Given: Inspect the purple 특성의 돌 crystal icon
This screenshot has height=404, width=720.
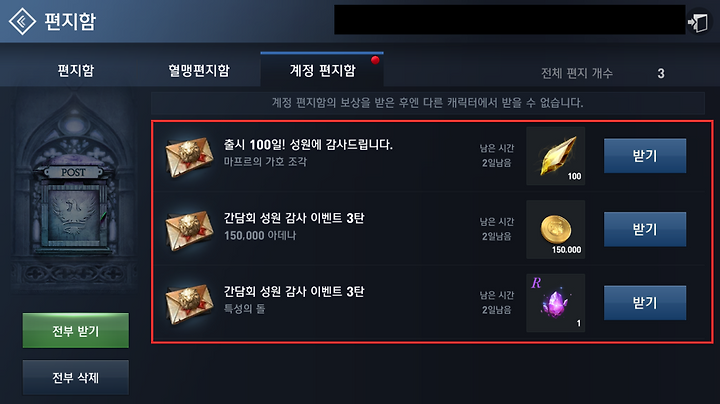Looking at the screenshot, I should (556, 303).
